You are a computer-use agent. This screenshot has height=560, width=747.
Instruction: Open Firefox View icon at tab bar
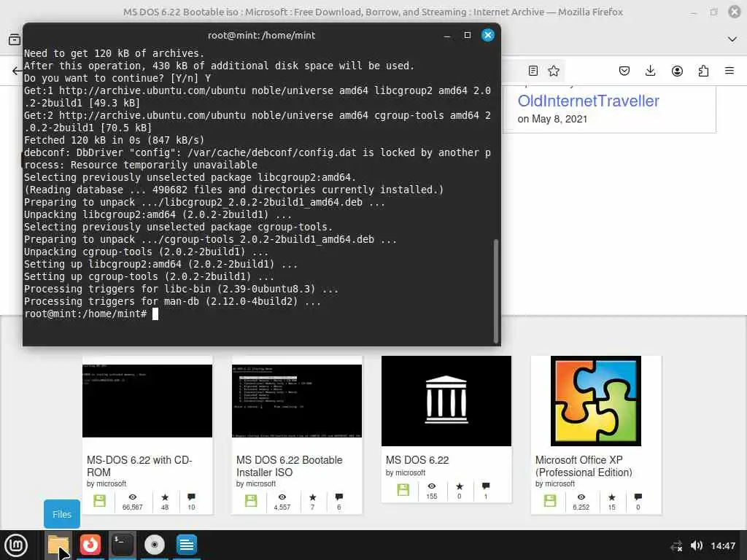tap(15, 39)
